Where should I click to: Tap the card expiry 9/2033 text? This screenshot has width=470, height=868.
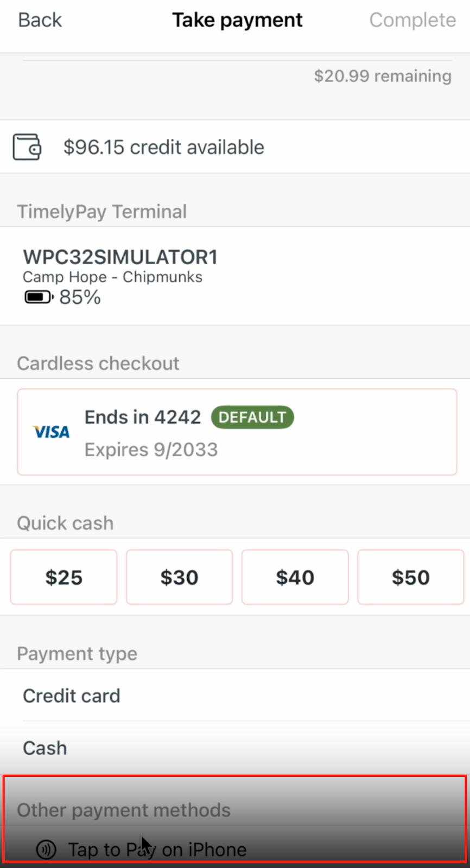pyautogui.click(x=151, y=449)
